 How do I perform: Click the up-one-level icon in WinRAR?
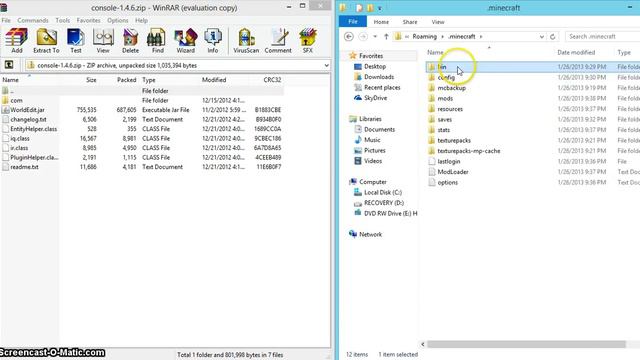pos(9,65)
